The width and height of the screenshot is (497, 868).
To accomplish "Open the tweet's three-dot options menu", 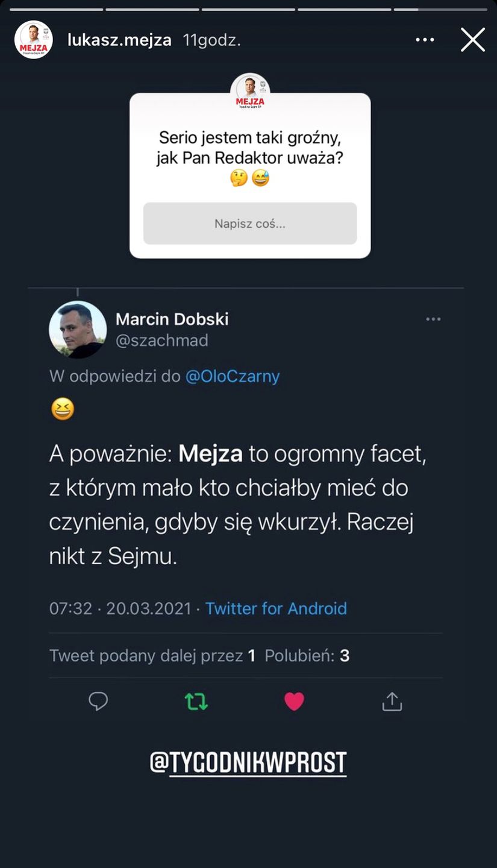I will click(x=433, y=319).
